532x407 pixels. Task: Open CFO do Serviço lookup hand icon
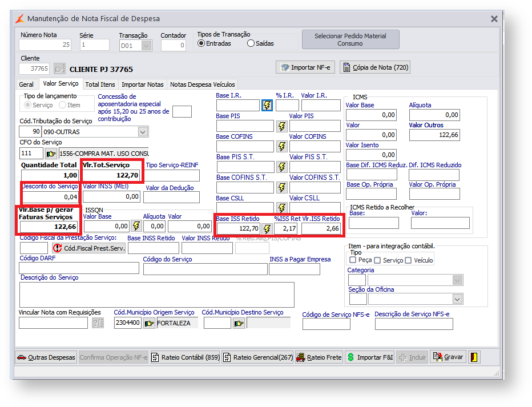(51, 154)
